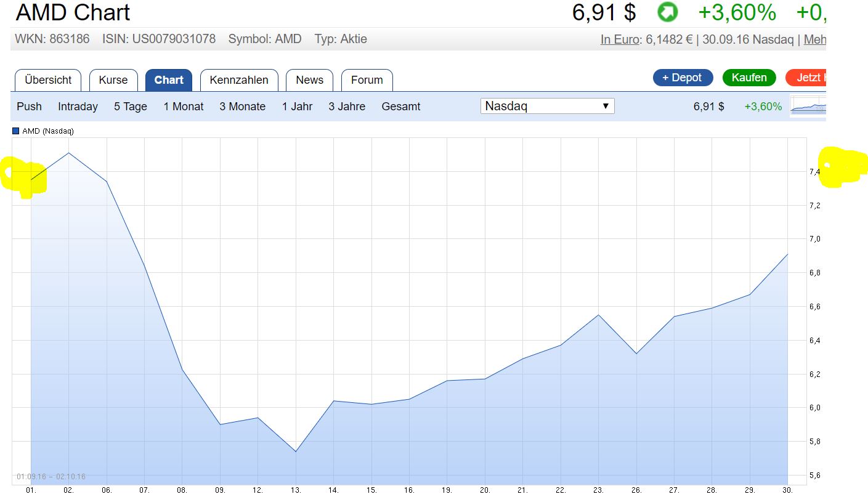Click the 6,91 $ price in the range bar
This screenshot has height=494, width=868.
pyautogui.click(x=709, y=107)
